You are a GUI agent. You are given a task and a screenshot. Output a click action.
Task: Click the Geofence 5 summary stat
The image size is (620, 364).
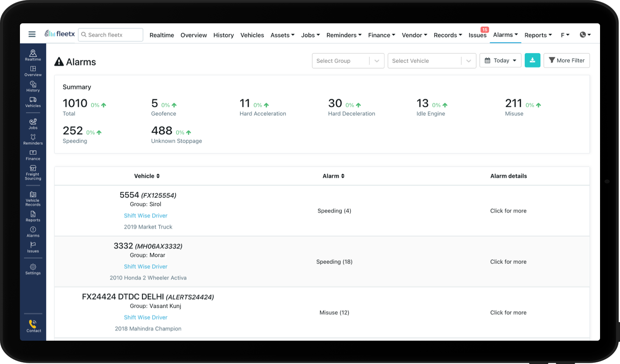coord(164,107)
